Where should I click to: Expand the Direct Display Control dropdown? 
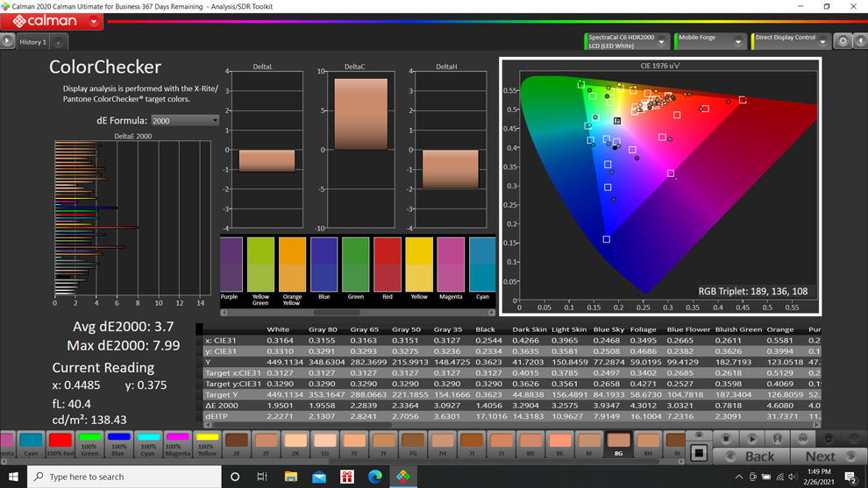(822, 41)
